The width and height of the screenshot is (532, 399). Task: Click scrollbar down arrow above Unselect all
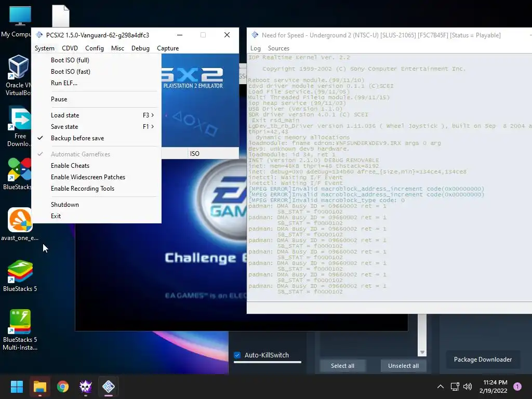tap(422, 352)
